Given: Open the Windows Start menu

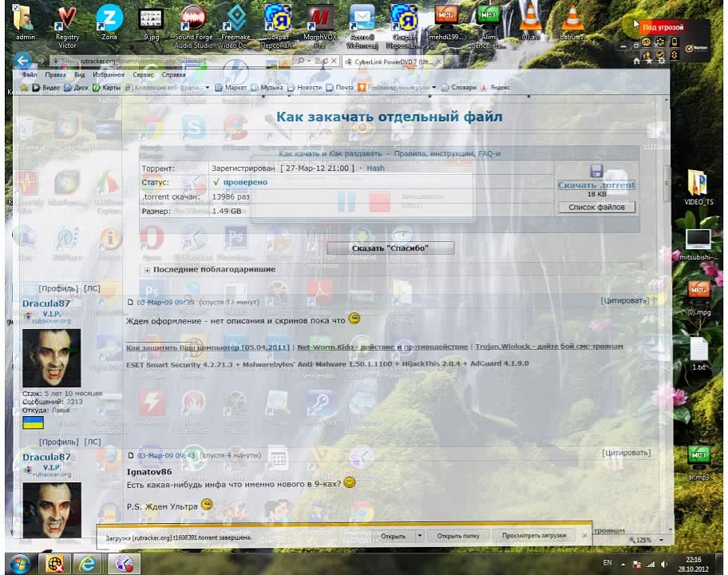Looking at the screenshot, I should pos(19,564).
